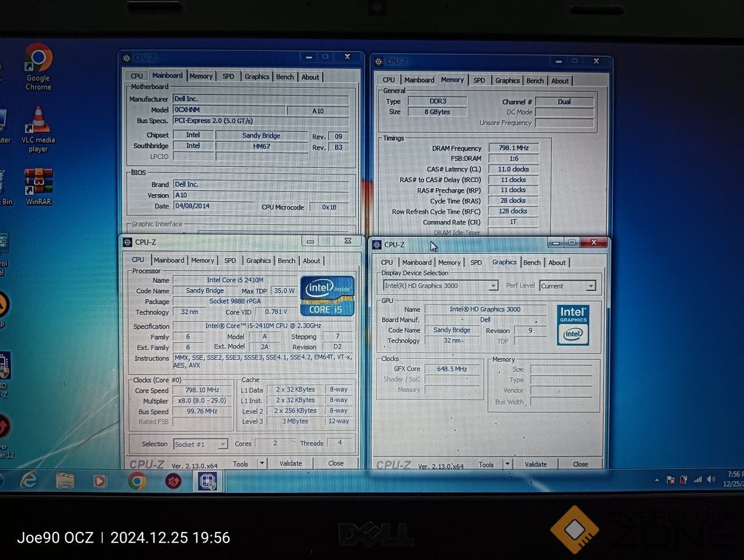
Task: Open the Google Chrome desktop shortcut
Action: 39,66
